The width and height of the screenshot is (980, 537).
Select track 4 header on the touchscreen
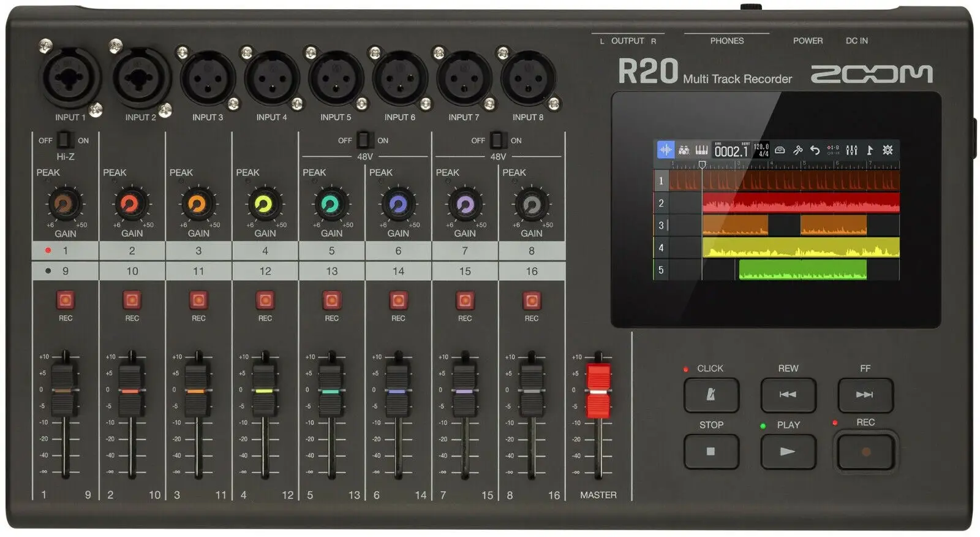[x=661, y=248]
